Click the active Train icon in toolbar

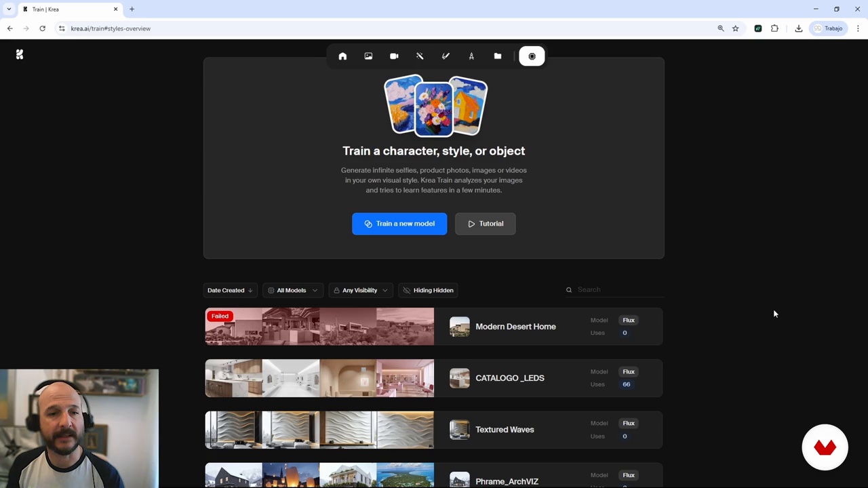(532, 56)
